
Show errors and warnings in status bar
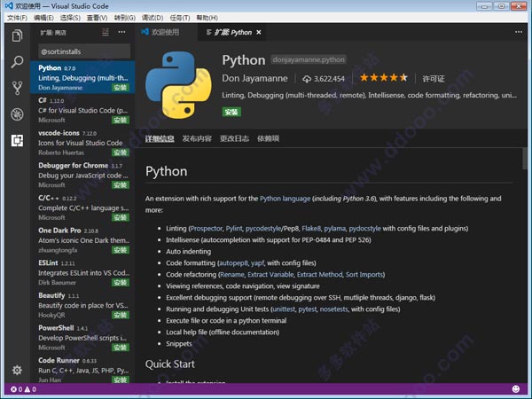[x=23, y=389]
